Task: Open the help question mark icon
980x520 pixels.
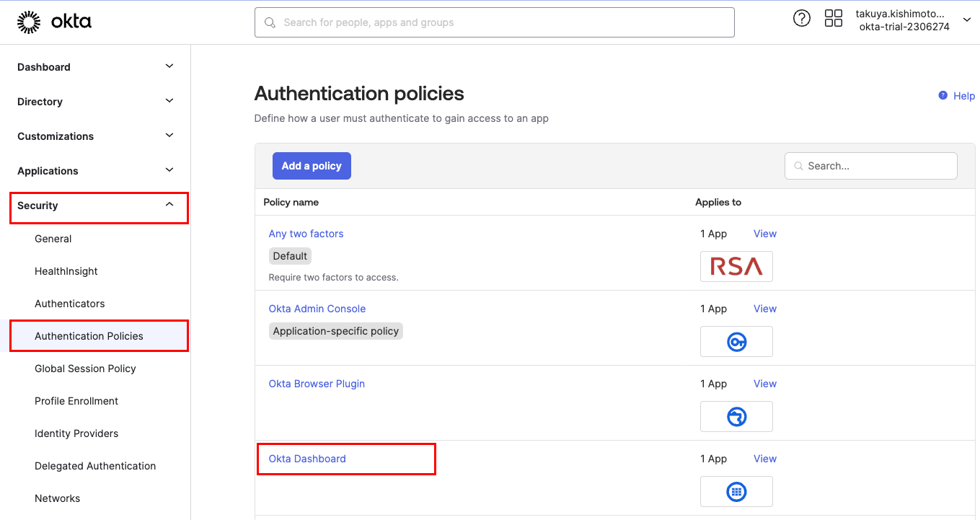Action: [x=801, y=19]
